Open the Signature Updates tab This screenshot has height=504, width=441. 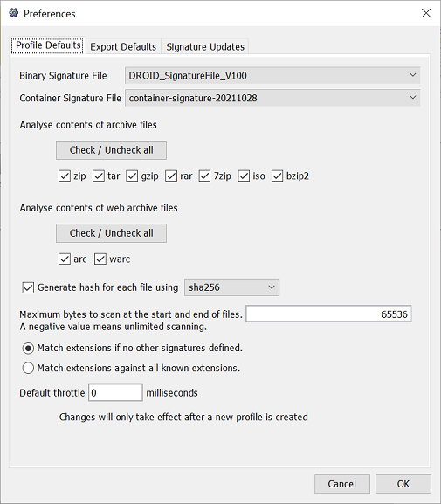[x=205, y=47]
